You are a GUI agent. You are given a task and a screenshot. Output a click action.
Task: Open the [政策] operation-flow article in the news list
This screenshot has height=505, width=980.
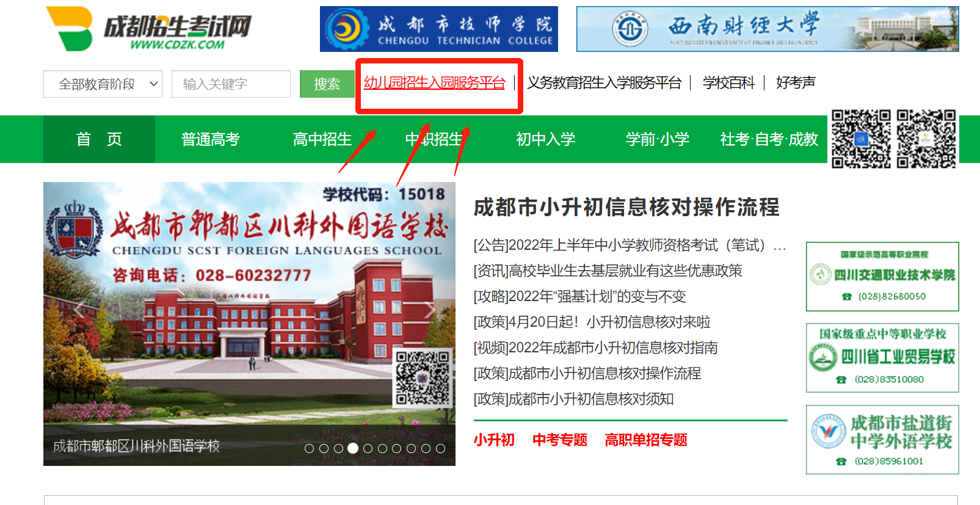(x=587, y=374)
